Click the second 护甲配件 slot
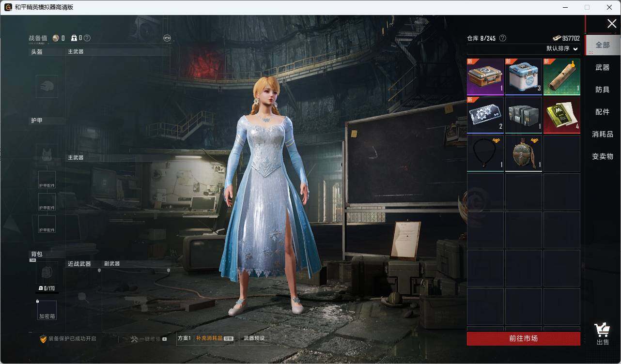Viewport: 621px width, 364px height. click(x=47, y=202)
